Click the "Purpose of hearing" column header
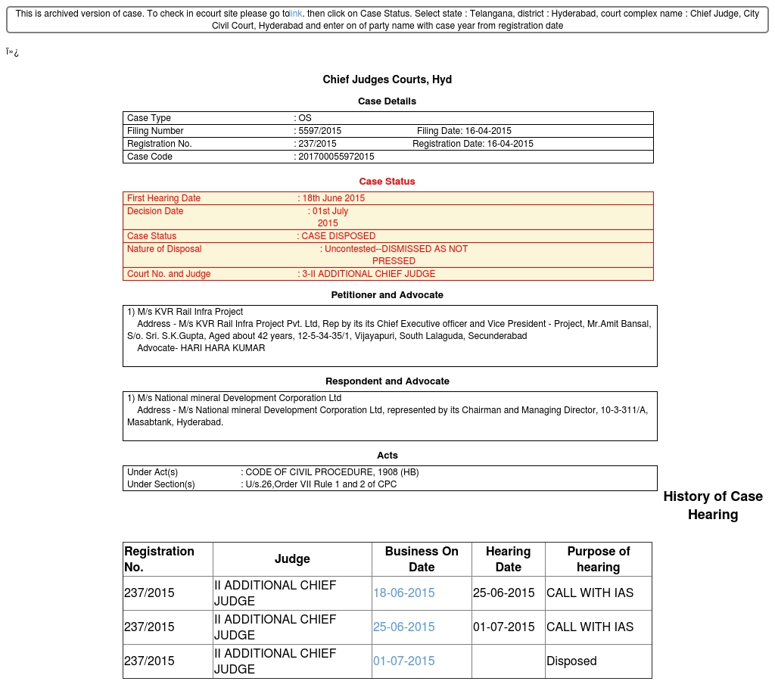The height and width of the screenshot is (700, 775). [598, 559]
